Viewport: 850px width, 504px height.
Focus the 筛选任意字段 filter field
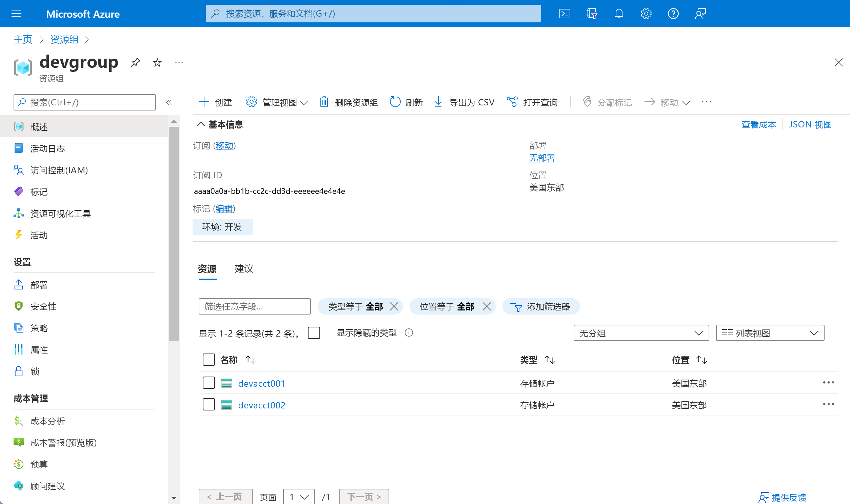click(x=254, y=307)
